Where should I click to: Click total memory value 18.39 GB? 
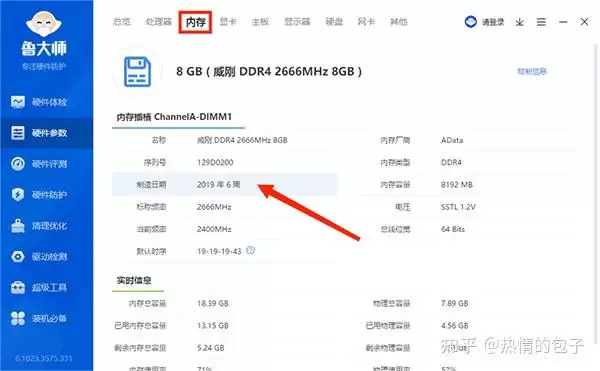(213, 303)
